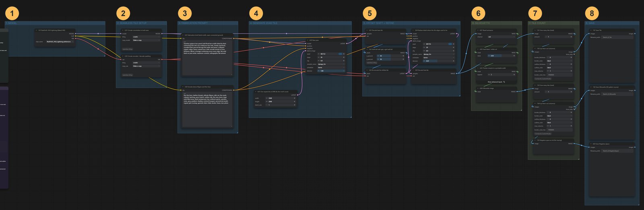The image size is (644, 210).
Task: Collapse node 1.01 RealVisXL V4.0 Lightning
Action: (x=37, y=30)
